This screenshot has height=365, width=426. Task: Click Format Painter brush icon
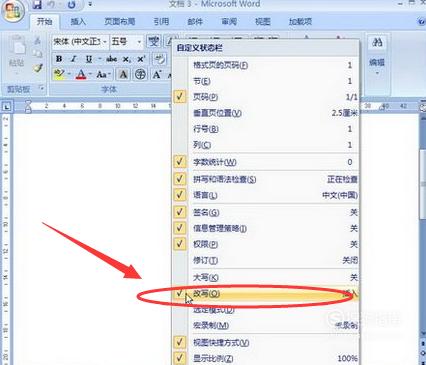pyautogui.click(x=38, y=68)
